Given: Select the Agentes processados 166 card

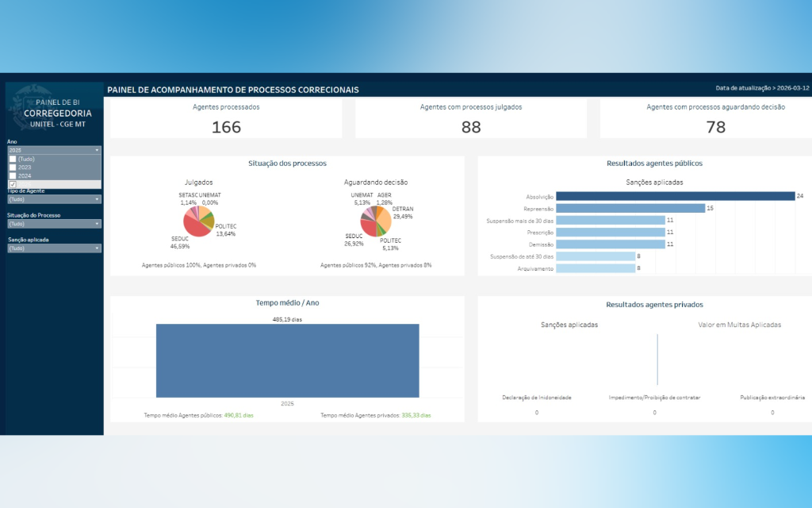Looking at the screenshot, I should coord(226,119).
